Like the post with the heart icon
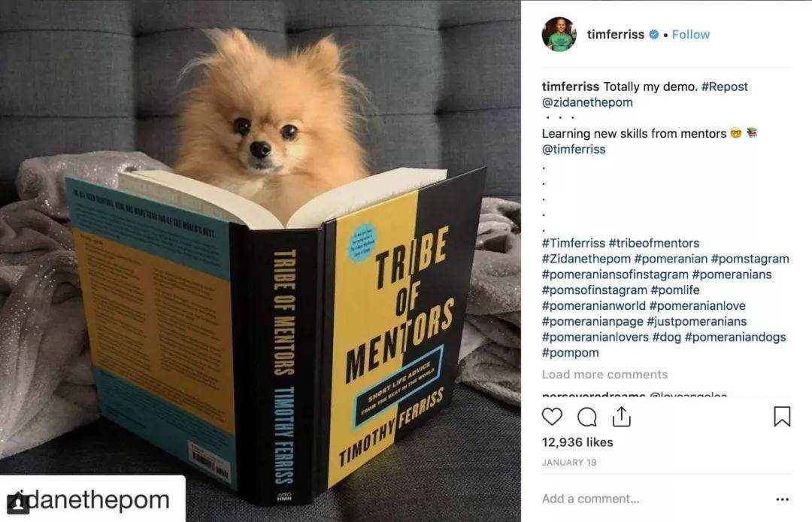812x522 pixels. click(552, 417)
